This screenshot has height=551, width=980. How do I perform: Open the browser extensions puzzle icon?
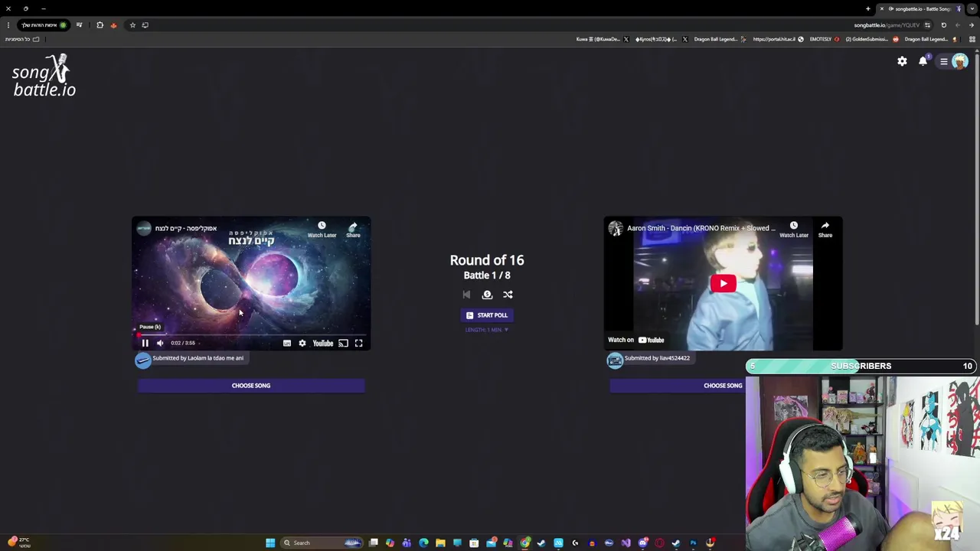click(x=100, y=25)
